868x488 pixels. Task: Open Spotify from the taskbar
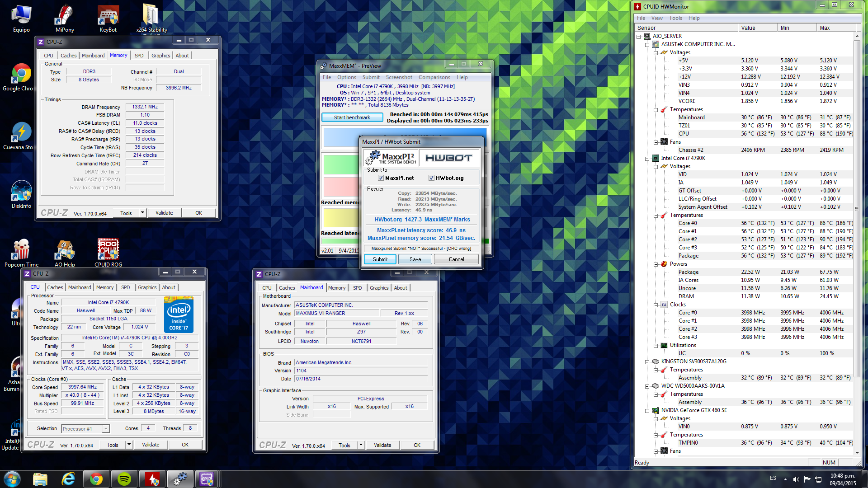point(124,479)
